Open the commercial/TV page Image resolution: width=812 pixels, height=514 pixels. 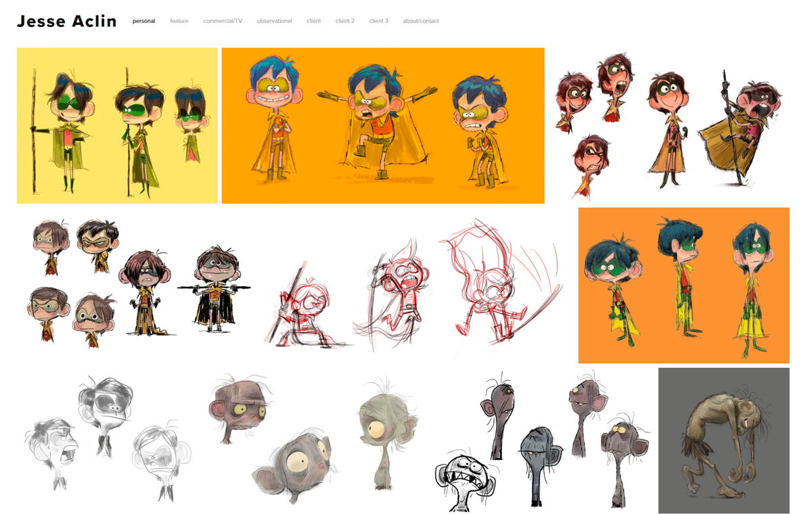(x=223, y=21)
